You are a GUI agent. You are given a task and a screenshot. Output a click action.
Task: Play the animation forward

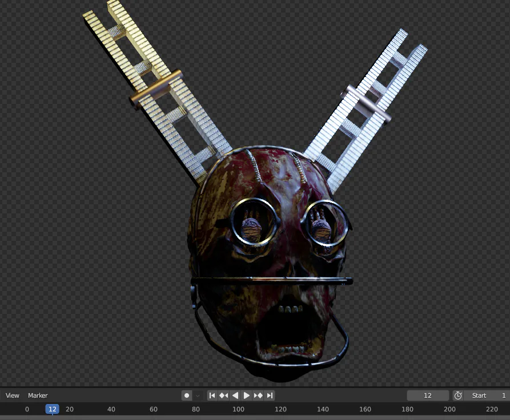(x=247, y=395)
